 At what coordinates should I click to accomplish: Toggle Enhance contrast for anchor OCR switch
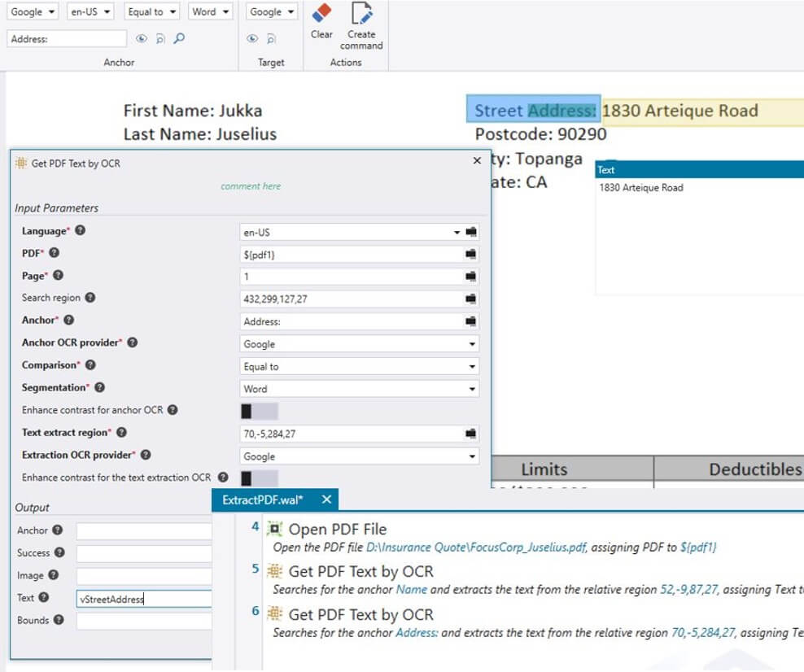point(260,411)
